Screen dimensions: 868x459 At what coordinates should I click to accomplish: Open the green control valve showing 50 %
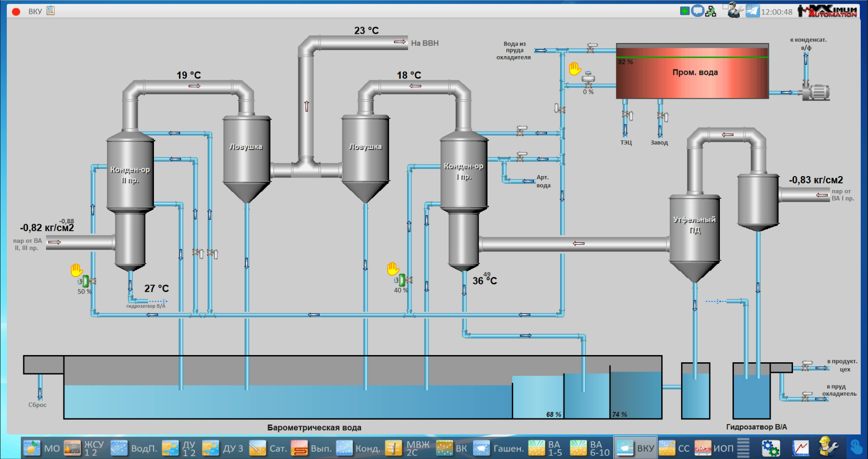[x=86, y=281]
